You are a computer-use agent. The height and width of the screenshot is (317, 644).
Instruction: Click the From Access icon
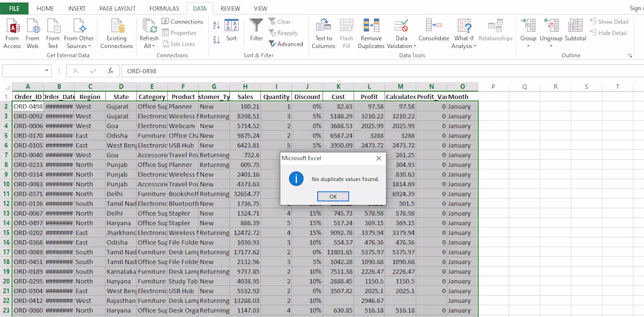(12, 34)
